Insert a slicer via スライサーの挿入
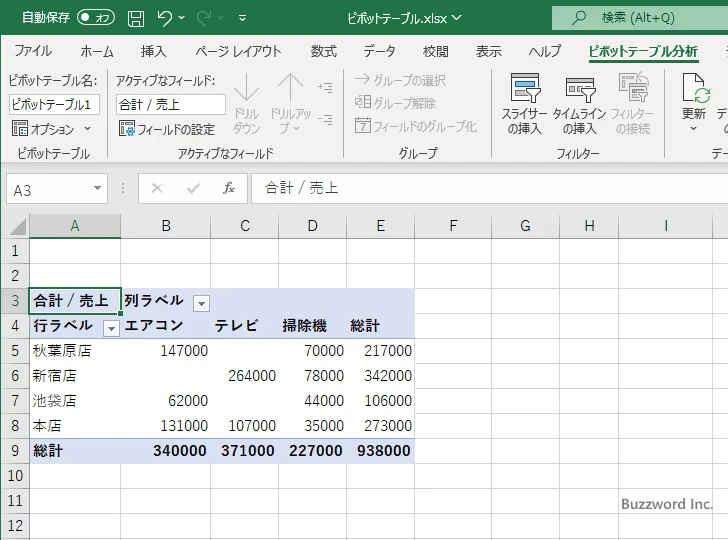The image size is (728, 540). (x=524, y=104)
